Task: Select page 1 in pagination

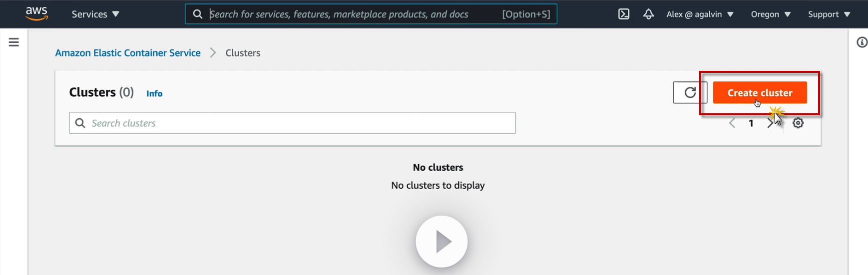Action: [751, 123]
